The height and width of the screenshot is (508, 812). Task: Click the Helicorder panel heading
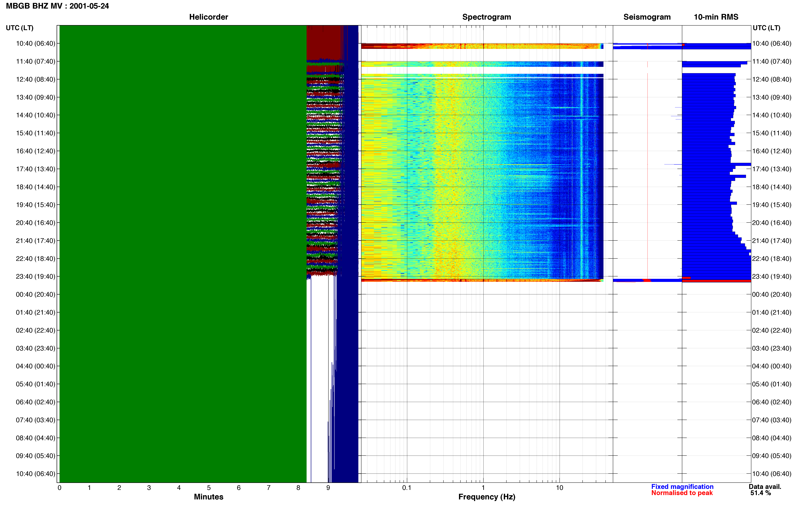coord(209,17)
